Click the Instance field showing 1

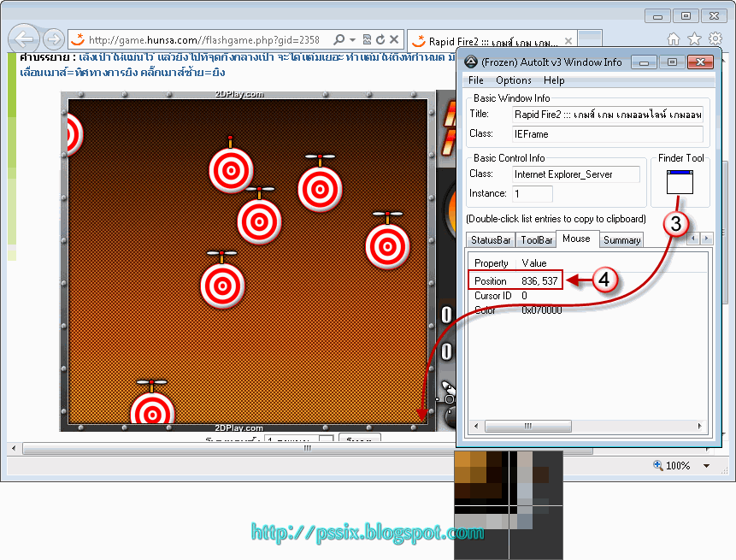pyautogui.click(x=533, y=194)
